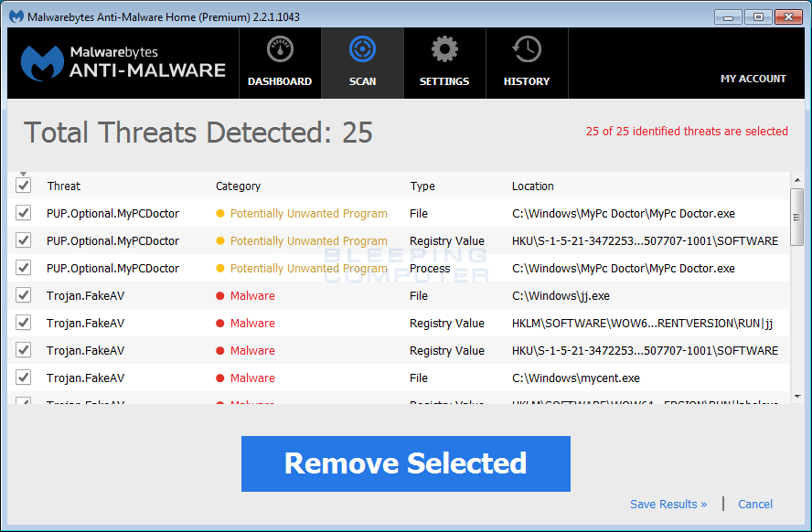The image size is (812, 532).
Task: Click the Total Threats Detected: 25 heading
Action: click(198, 133)
